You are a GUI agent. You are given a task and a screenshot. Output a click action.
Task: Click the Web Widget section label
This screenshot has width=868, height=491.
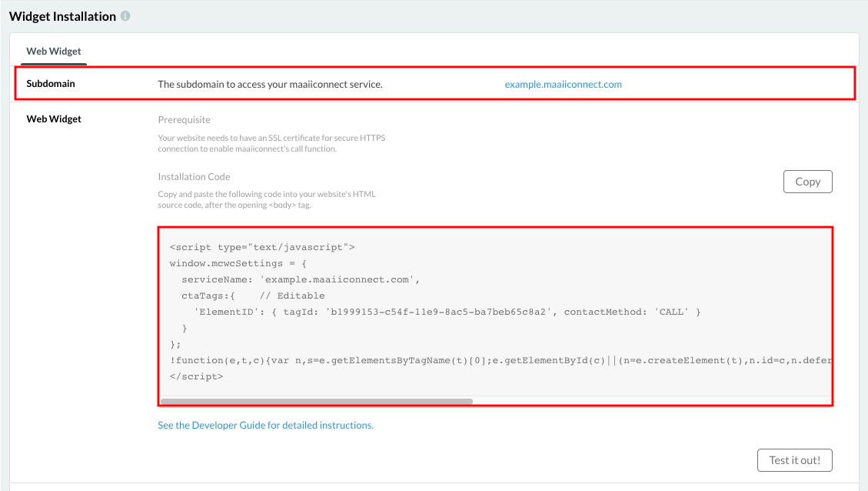coord(54,119)
